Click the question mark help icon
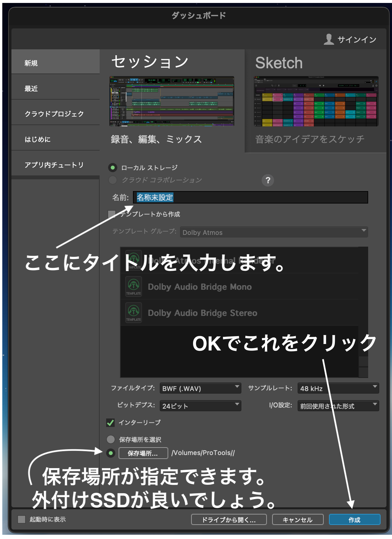 (x=268, y=180)
